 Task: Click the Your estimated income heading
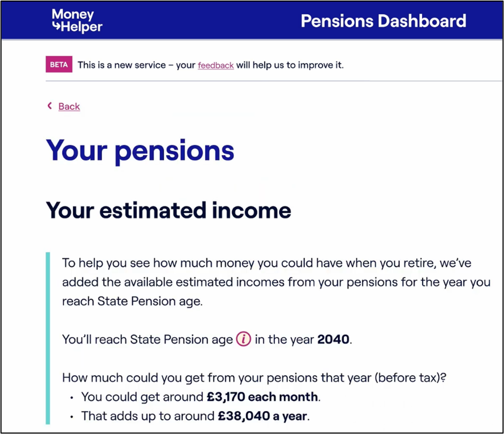coord(169,210)
